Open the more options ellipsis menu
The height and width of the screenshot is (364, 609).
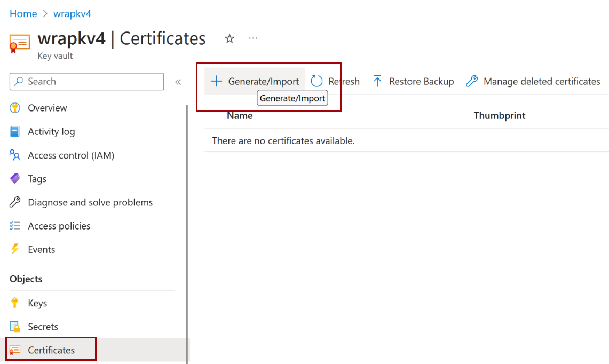[x=253, y=38]
